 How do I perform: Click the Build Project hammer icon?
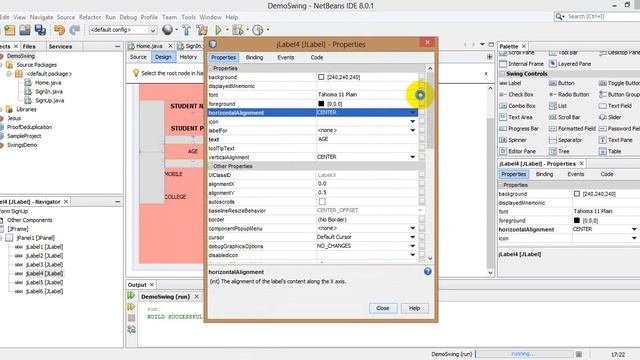[x=186, y=30]
